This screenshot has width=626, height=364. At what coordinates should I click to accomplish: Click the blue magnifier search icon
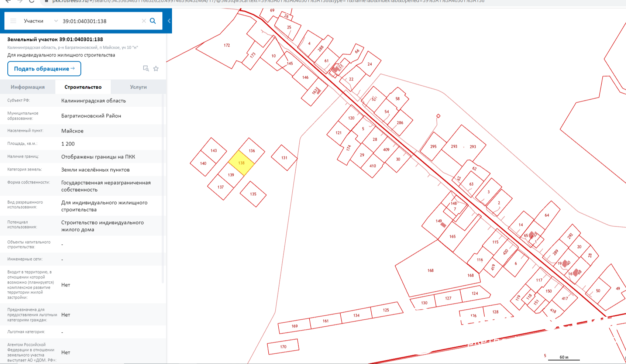click(153, 21)
